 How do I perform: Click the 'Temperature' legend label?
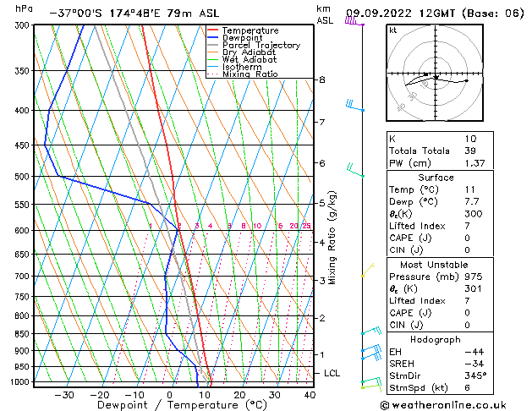(250, 30)
